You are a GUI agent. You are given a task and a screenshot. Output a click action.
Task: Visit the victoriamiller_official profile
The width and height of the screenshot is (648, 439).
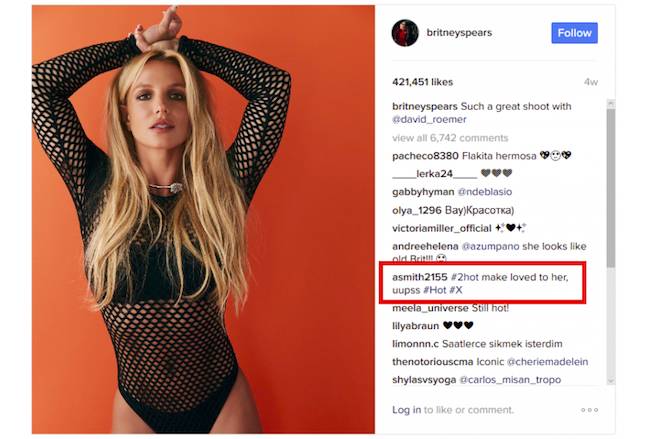pos(442,228)
